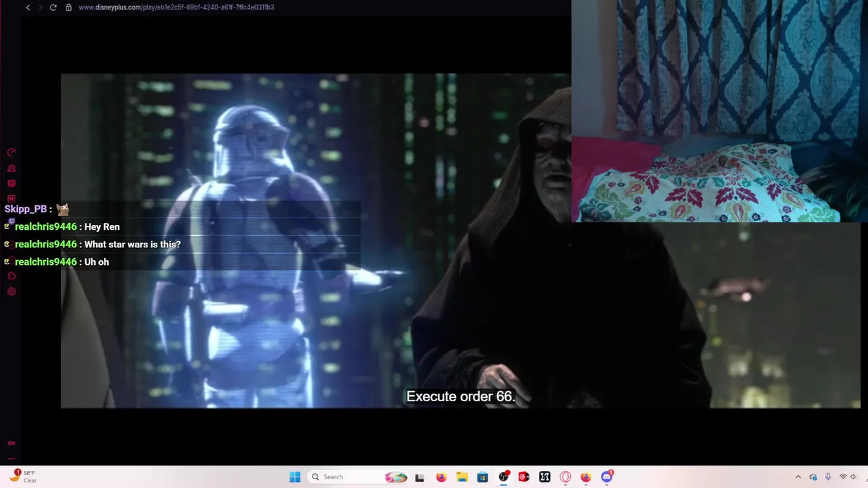Open the M-labeled sidebar icon
Image resolution: width=868 pixels, height=488 pixels.
pos(12,199)
